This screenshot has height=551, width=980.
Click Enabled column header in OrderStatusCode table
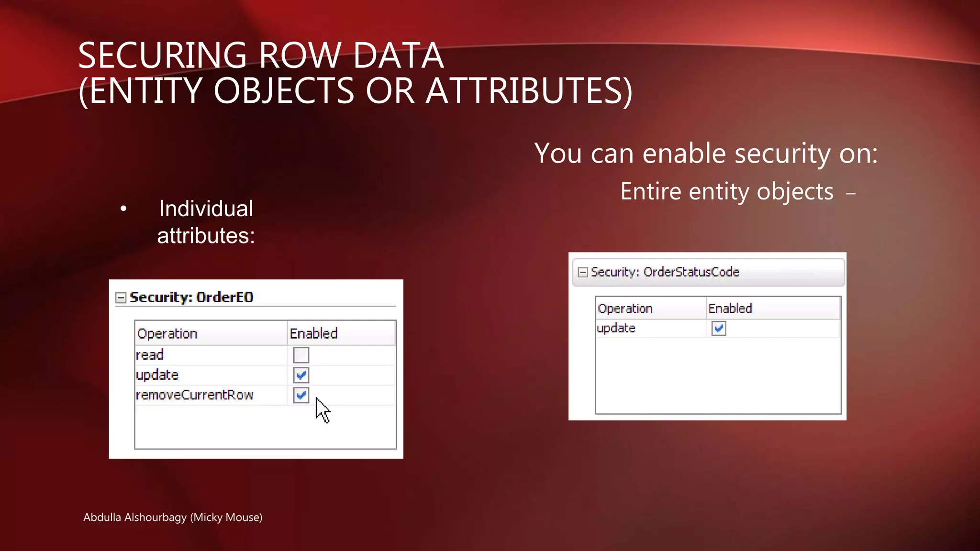(773, 309)
